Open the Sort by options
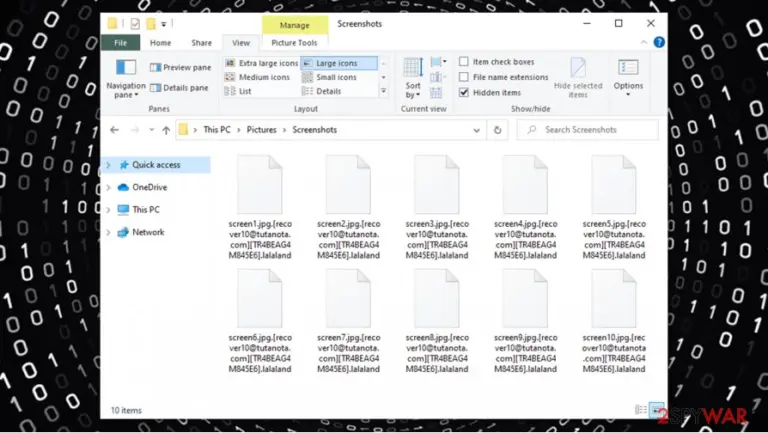This screenshot has width=768, height=433. click(412, 77)
